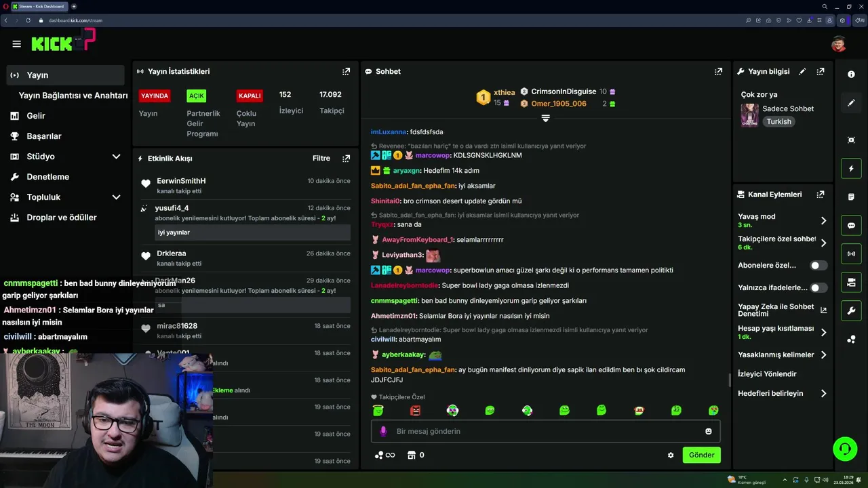Open the green headset support button
The width and height of the screenshot is (868, 488).
(845, 449)
